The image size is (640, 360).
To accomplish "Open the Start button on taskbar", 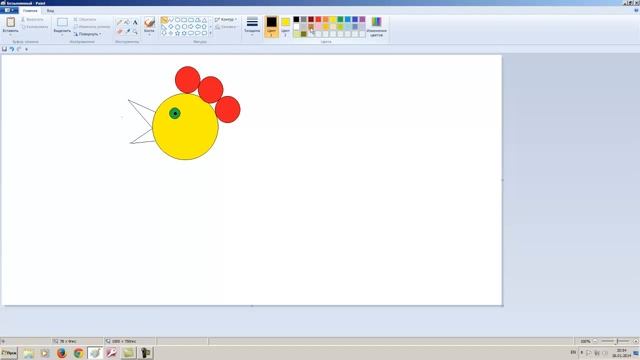I will (x=9, y=353).
